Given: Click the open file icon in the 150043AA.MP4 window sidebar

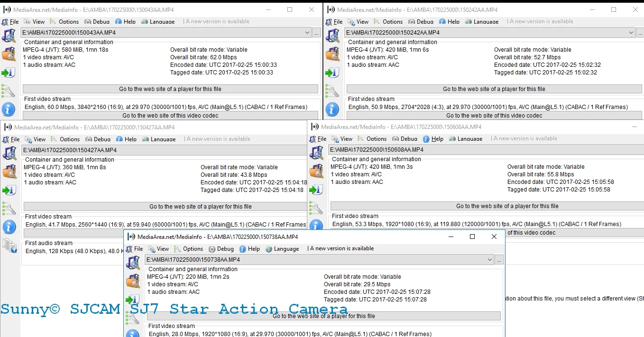Looking at the screenshot, I should (x=9, y=36).
